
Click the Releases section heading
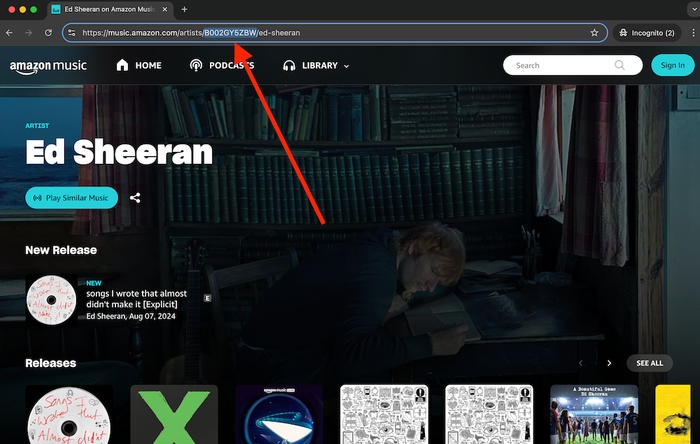(50, 363)
